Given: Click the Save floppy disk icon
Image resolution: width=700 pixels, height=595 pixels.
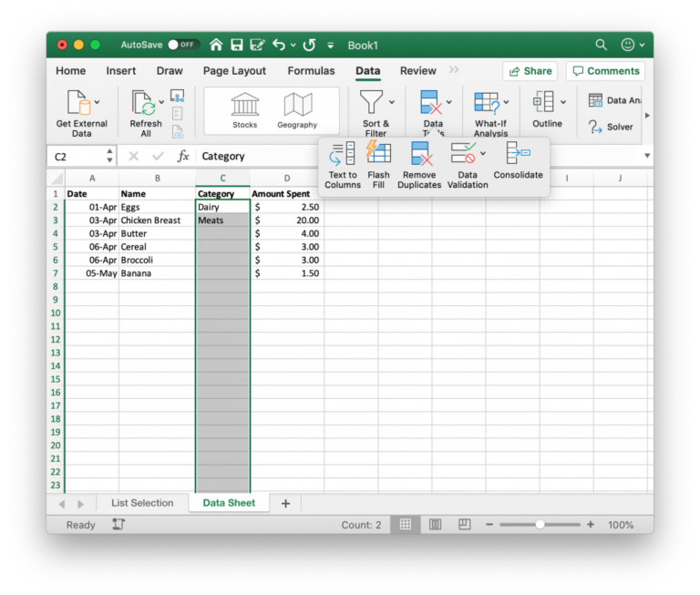Looking at the screenshot, I should (x=237, y=45).
